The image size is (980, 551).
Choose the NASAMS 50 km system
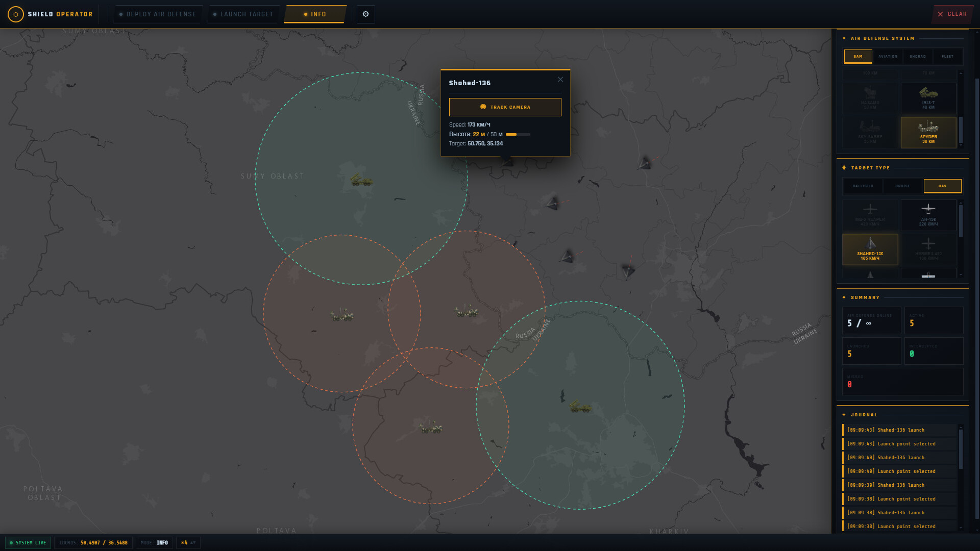870,98
